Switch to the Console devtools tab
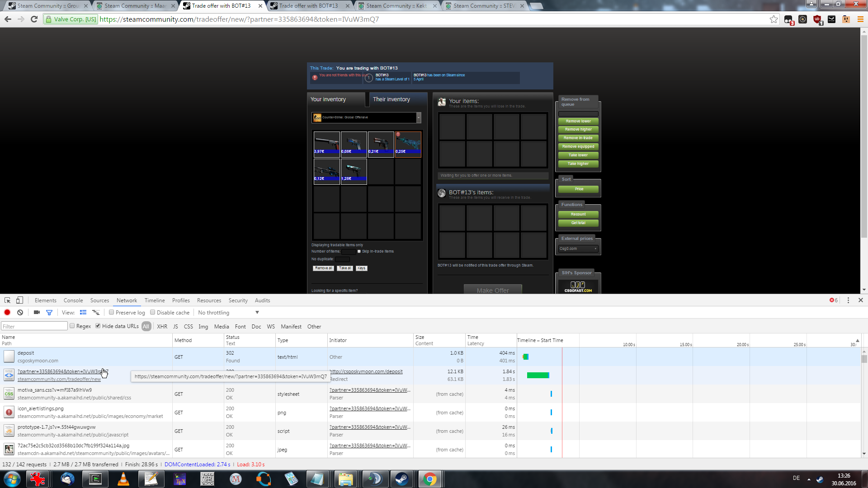Image resolution: width=868 pixels, height=488 pixels. (x=73, y=300)
